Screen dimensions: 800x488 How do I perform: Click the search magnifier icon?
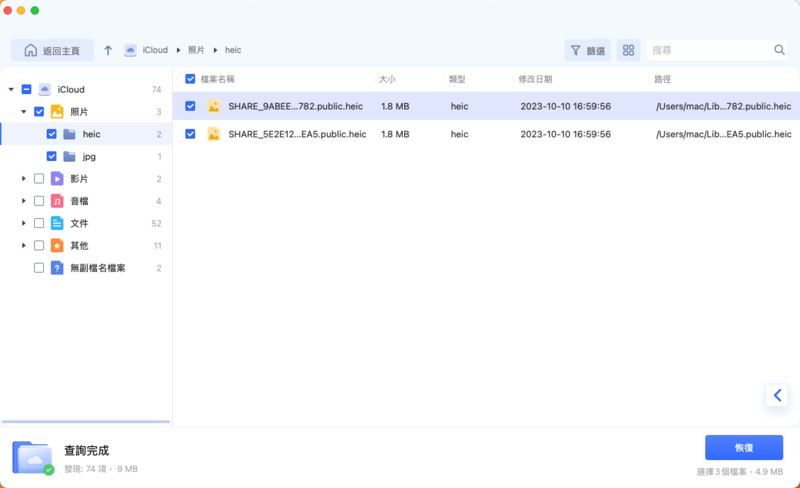click(779, 50)
